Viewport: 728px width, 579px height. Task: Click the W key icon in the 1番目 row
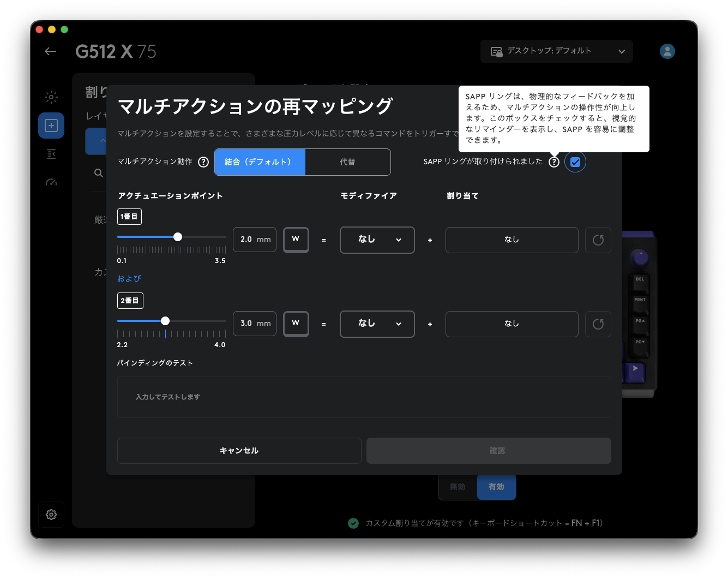pyautogui.click(x=296, y=240)
